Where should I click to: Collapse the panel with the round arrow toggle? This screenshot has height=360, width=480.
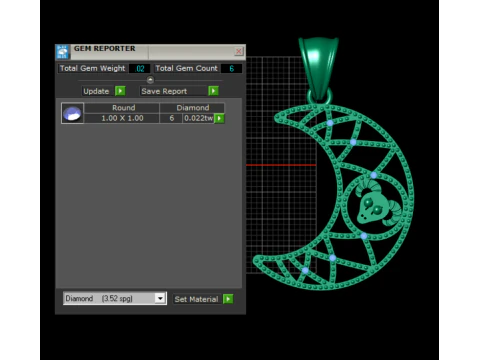150,80
